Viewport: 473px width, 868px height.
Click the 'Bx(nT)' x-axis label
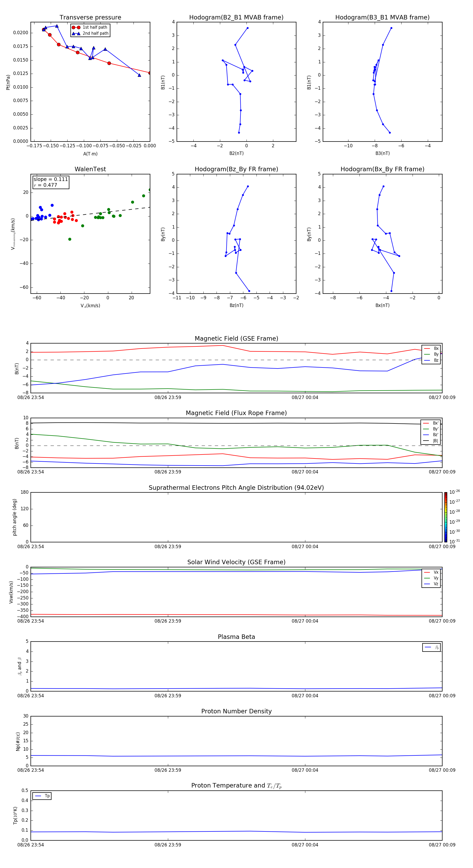tap(382, 305)
